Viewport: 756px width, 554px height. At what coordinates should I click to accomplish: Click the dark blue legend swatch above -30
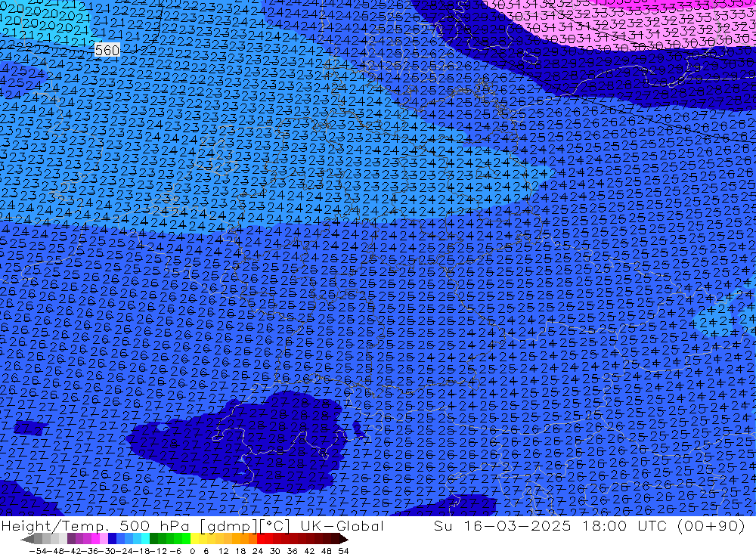[x=113, y=539]
